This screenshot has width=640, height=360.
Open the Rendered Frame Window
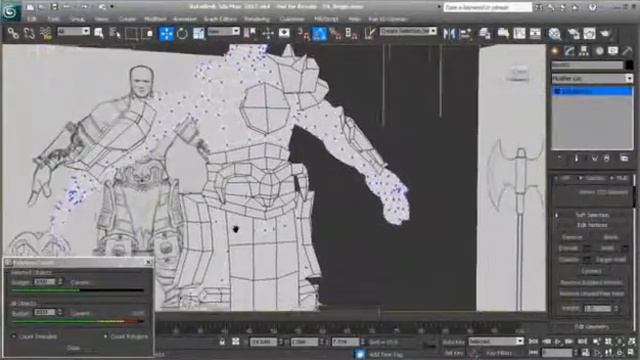(589, 33)
